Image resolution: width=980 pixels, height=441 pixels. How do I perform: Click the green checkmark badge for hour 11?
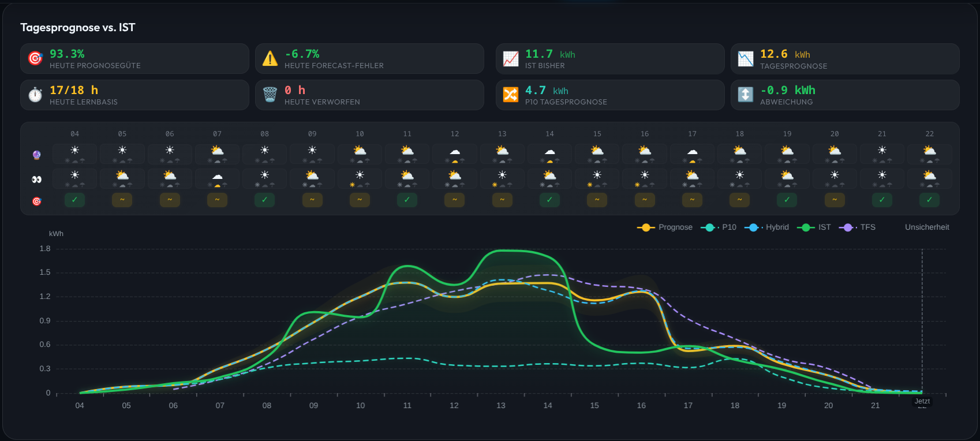407,200
